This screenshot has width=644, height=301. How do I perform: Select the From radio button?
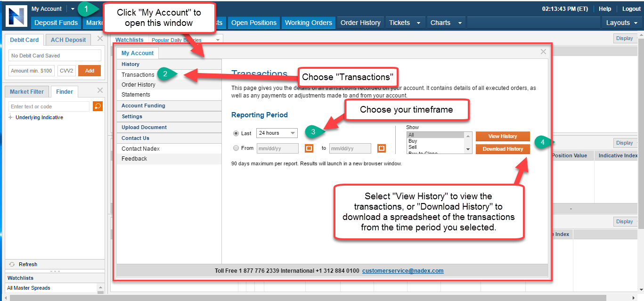(x=236, y=148)
